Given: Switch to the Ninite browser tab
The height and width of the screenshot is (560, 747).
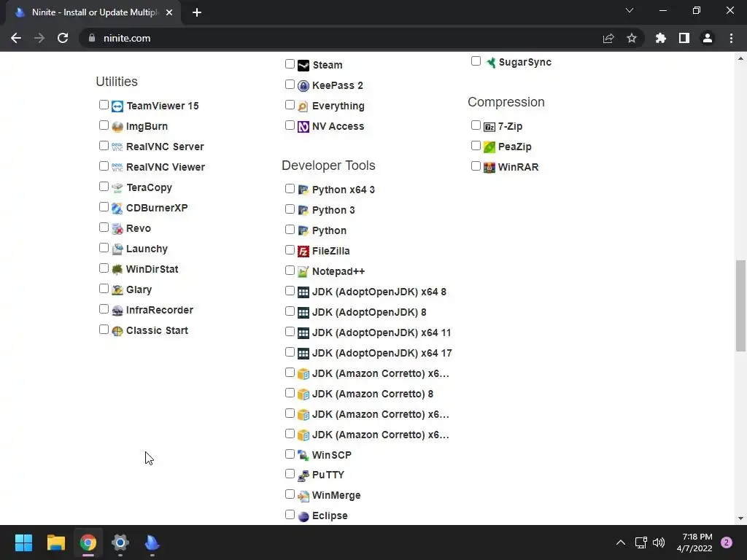Looking at the screenshot, I should coord(93,12).
